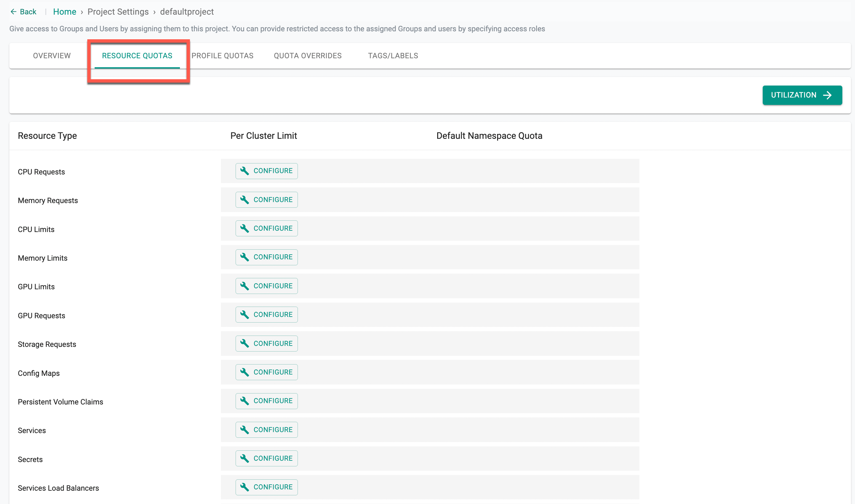Click the wrench icon on Memory Requests row
The image size is (855, 504).
coord(244,200)
